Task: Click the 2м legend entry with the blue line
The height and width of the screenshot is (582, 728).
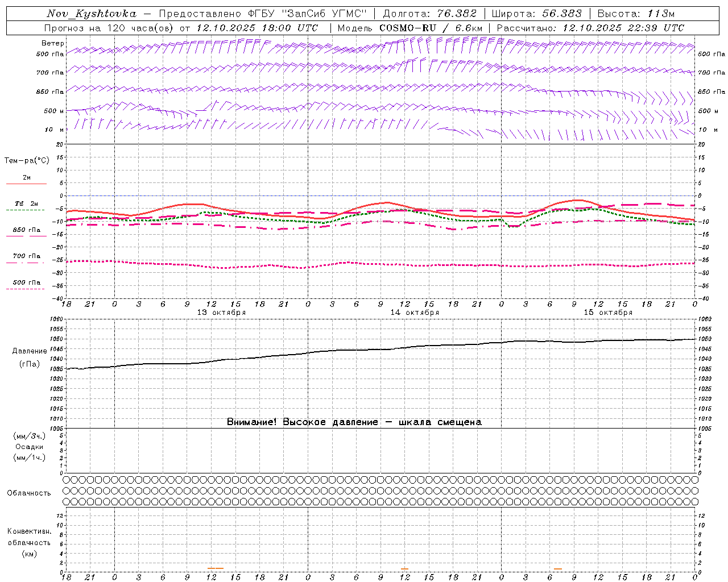Action: [x=27, y=180]
